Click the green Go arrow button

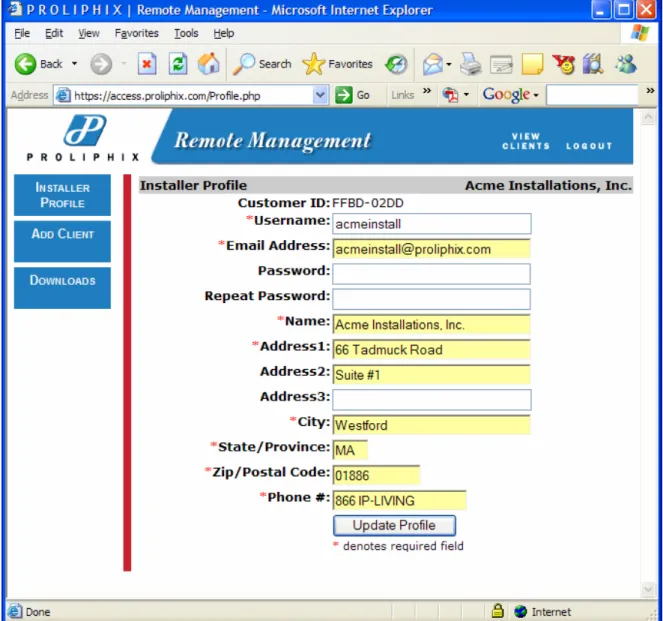pos(344,95)
